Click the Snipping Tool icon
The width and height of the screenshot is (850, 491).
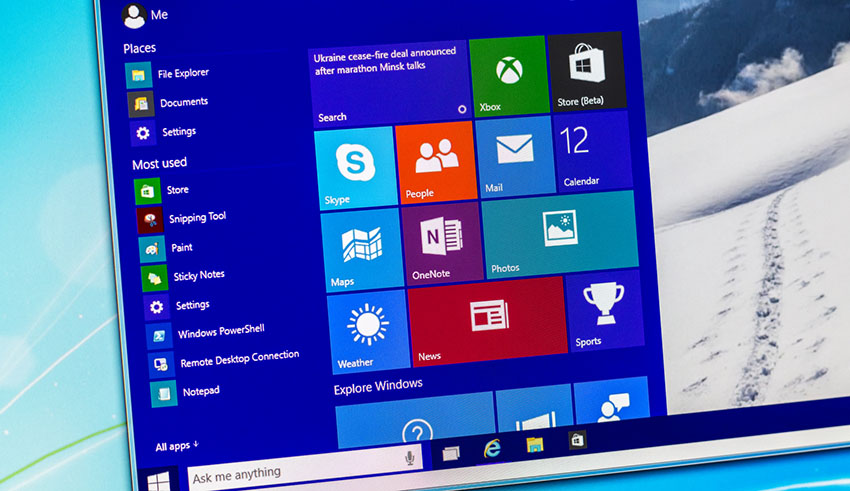point(150,219)
